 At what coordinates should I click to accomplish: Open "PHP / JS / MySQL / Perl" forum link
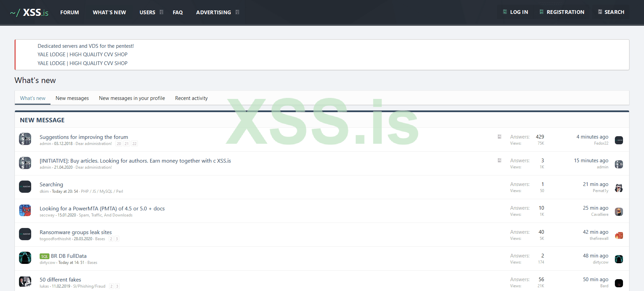pos(102,191)
